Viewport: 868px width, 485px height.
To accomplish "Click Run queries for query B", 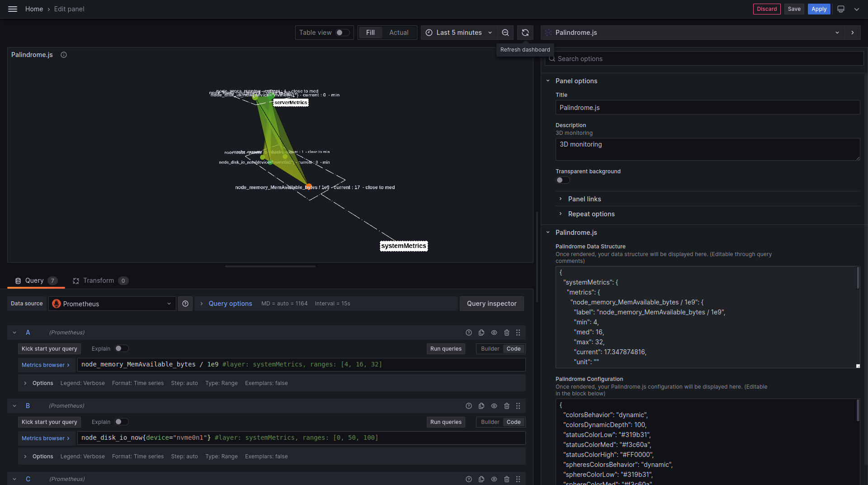I will (x=446, y=422).
